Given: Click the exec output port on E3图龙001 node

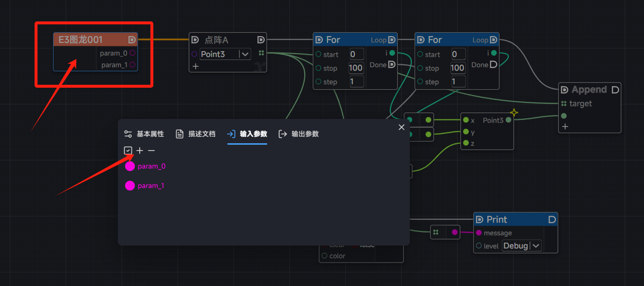Looking at the screenshot, I should point(132,39).
